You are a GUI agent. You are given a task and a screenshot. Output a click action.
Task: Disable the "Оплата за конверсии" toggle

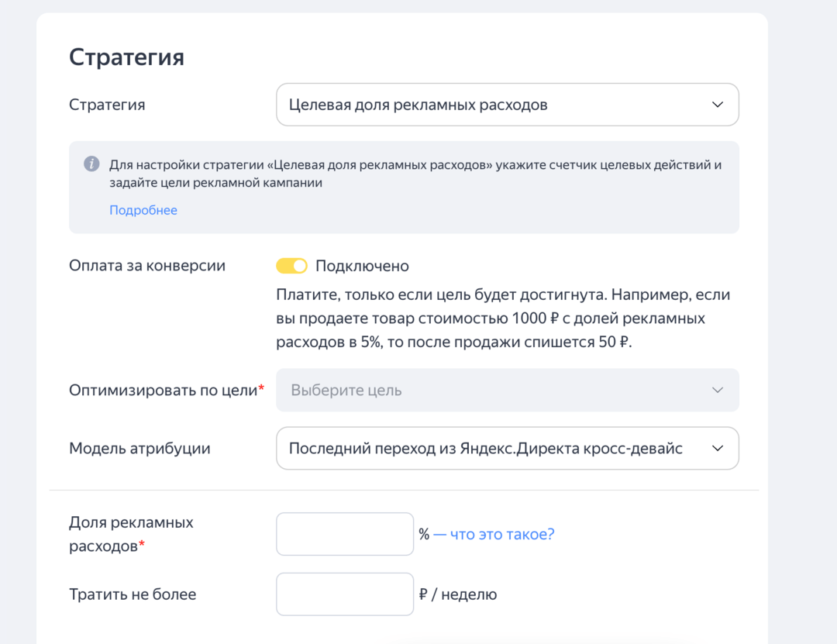tap(292, 265)
